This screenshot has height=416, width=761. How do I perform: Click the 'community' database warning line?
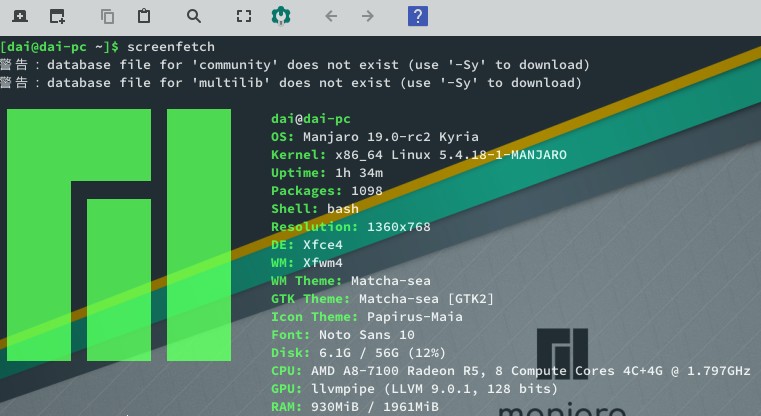point(295,65)
